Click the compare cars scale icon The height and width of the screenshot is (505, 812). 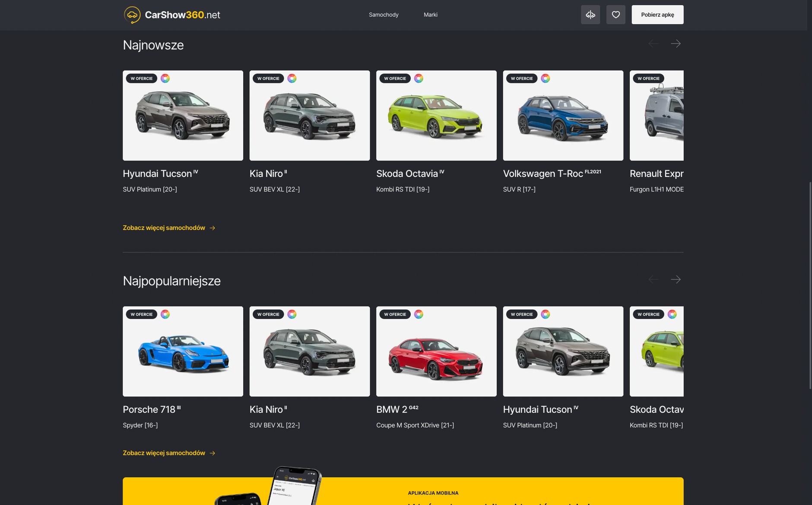(x=590, y=15)
